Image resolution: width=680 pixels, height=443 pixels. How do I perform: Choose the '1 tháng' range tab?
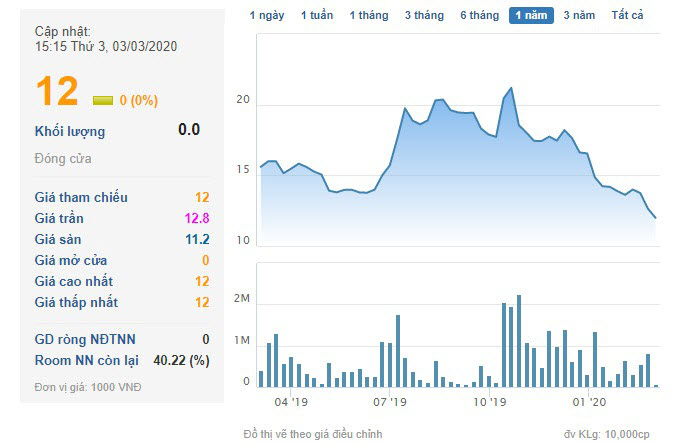click(370, 15)
